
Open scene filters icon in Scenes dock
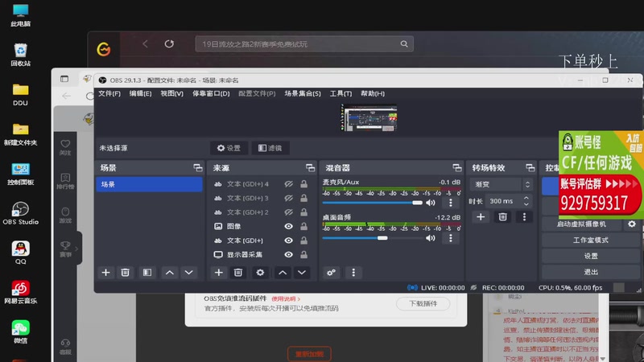(x=147, y=273)
